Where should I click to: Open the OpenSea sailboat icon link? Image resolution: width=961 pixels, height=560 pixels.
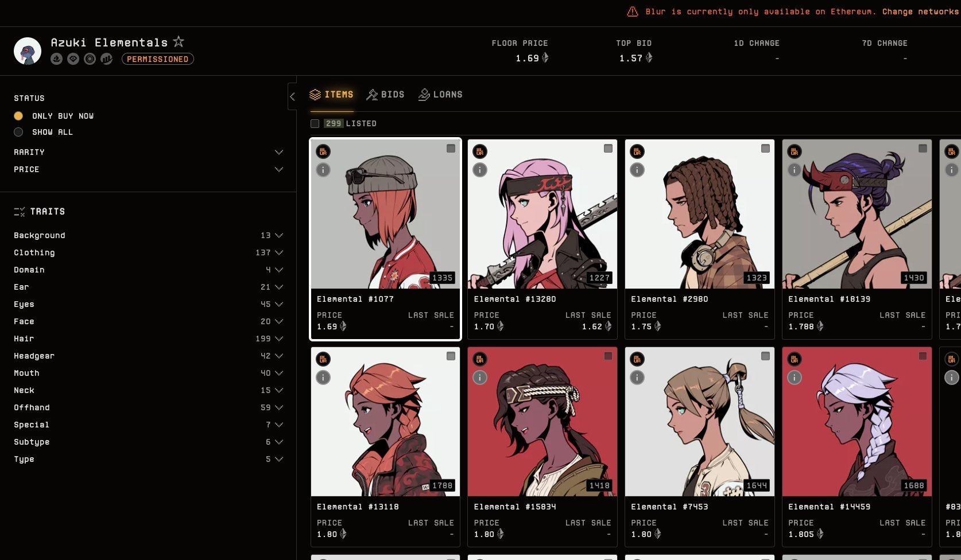[x=56, y=59]
